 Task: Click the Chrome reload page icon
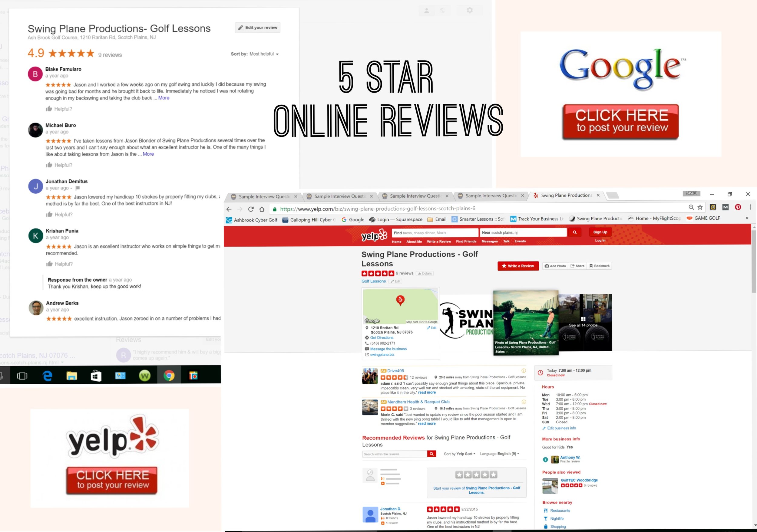click(251, 209)
